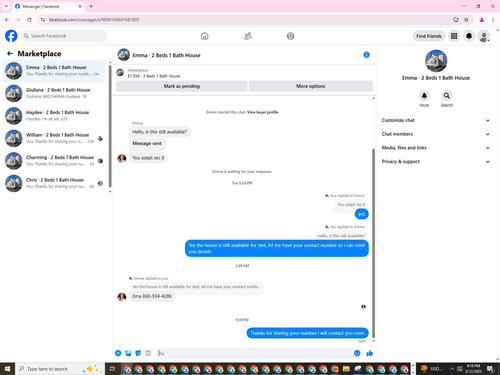
Task: Click message 'Ema 860-934-4286'
Action: click(x=152, y=296)
